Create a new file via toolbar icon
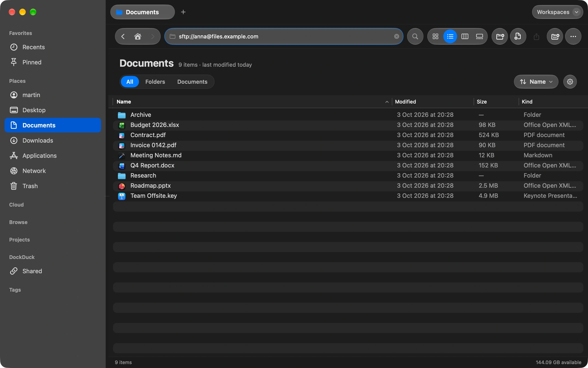Viewport: 588px width, 368px height. [518, 37]
